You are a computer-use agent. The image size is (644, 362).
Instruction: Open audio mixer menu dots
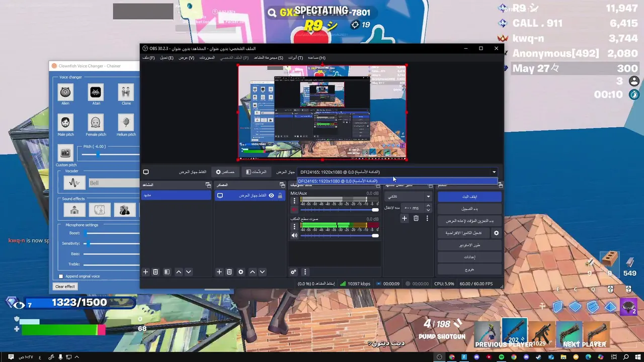pyautogui.click(x=305, y=272)
